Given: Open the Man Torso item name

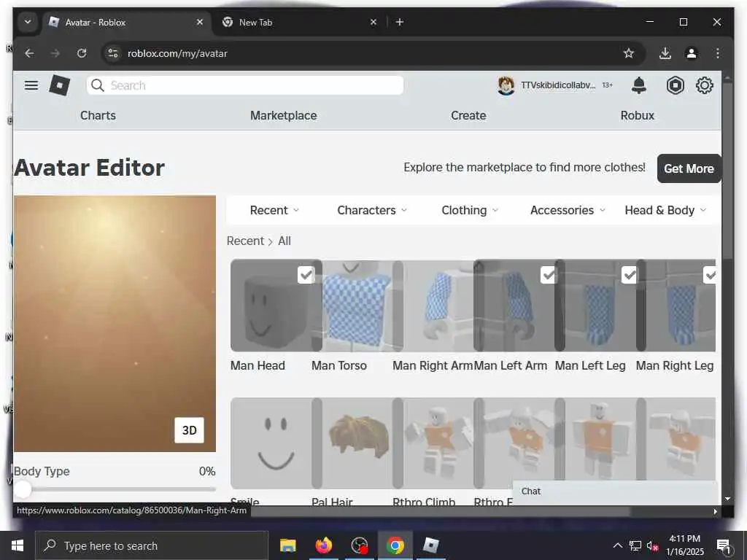Looking at the screenshot, I should [338, 366].
